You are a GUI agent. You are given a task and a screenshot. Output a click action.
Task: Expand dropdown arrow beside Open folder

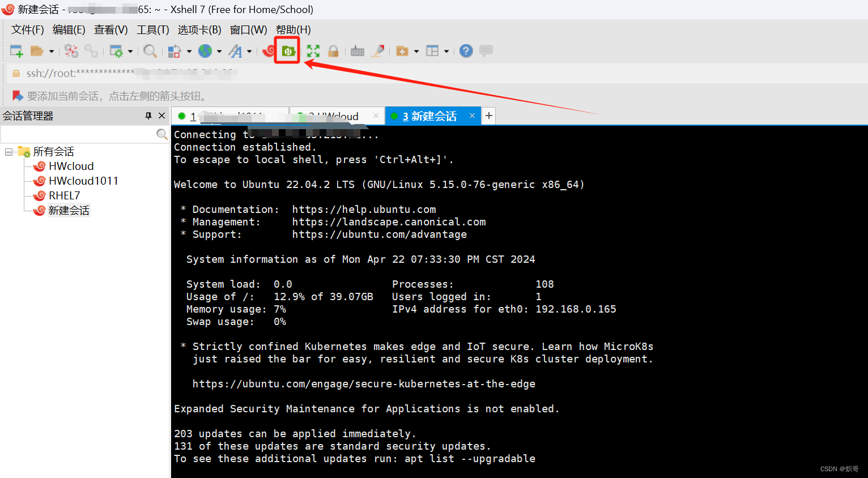pyautogui.click(x=52, y=51)
